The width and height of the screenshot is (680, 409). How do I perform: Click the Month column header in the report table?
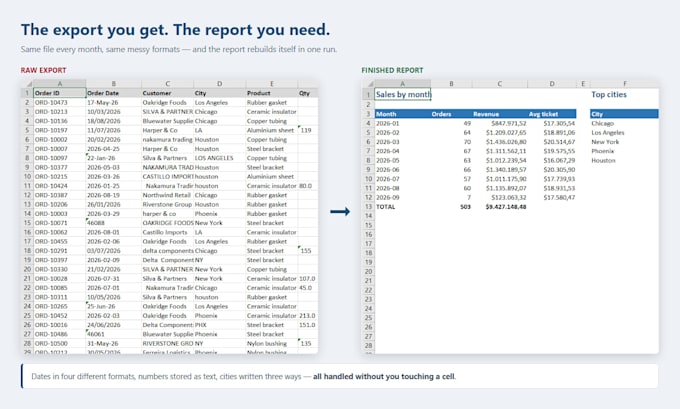403,114
